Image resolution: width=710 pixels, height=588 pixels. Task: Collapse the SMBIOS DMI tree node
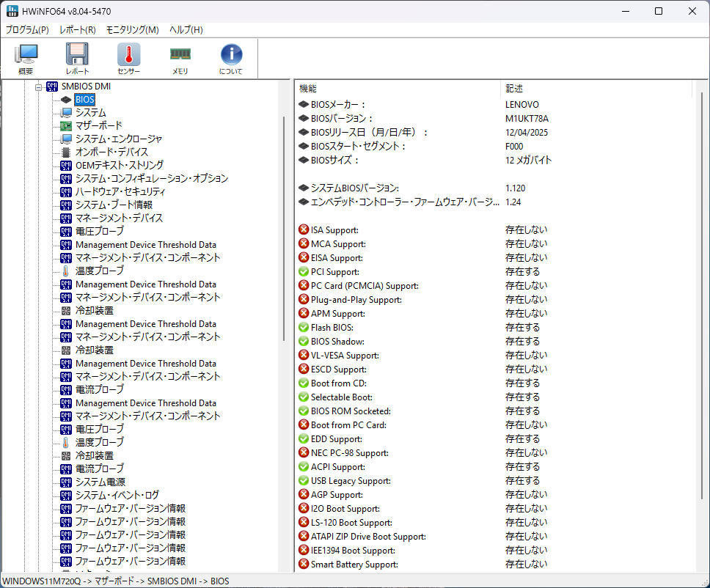[38, 86]
